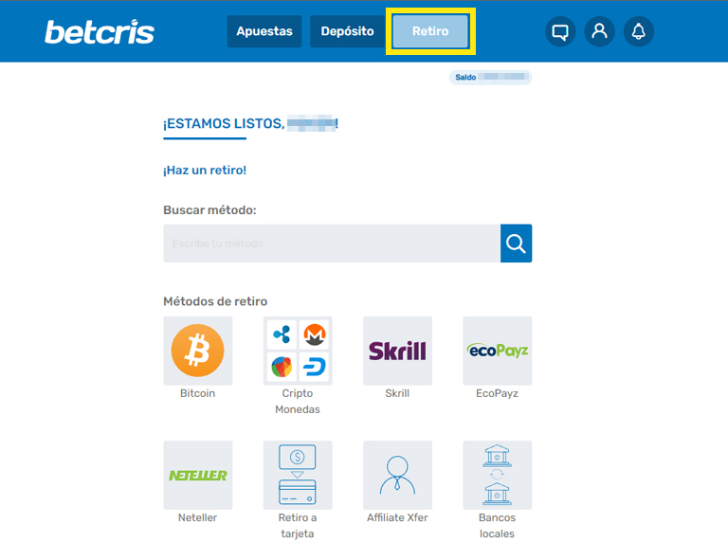Image resolution: width=728 pixels, height=560 pixels.
Task: Click the magnifying glass search button
Action: click(516, 244)
